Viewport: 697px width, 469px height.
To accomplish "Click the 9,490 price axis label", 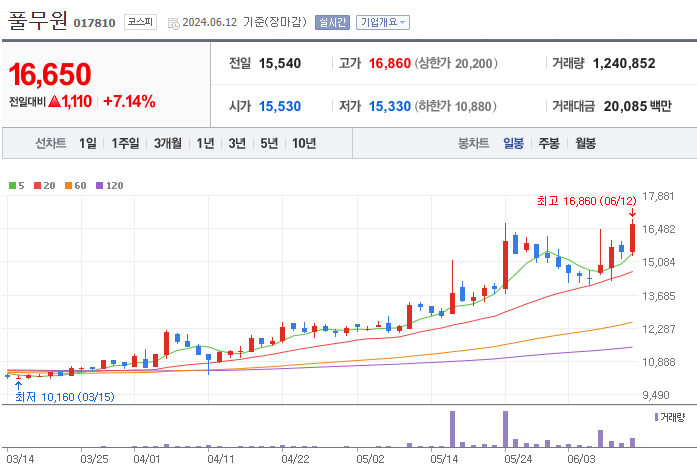I will pos(656,395).
